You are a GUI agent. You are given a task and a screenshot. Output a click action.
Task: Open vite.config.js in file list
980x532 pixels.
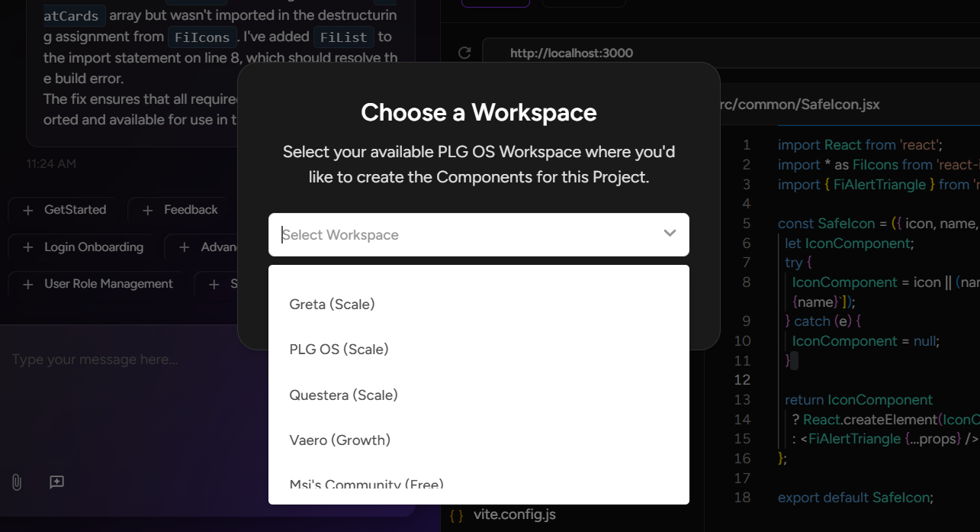pyautogui.click(x=514, y=515)
